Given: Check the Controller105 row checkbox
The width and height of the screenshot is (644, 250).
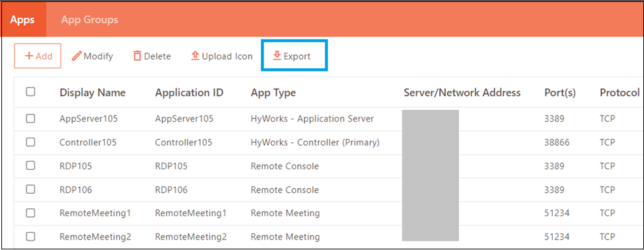Looking at the screenshot, I should pyautogui.click(x=30, y=142).
